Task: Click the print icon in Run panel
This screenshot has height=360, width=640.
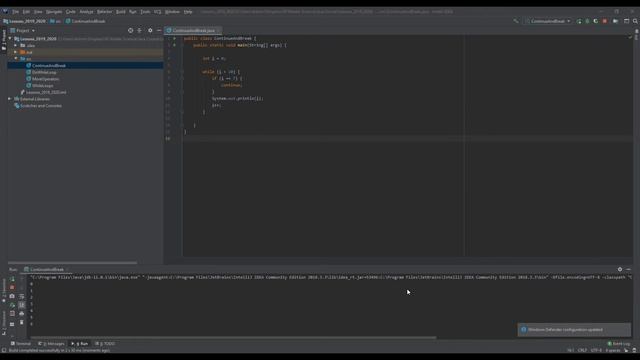Action: coord(22,313)
